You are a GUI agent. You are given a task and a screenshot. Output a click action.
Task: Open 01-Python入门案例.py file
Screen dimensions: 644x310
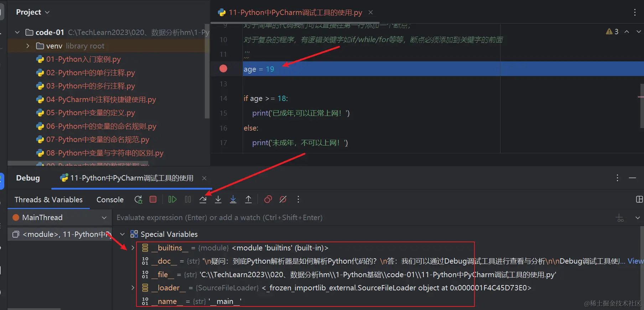[83, 59]
